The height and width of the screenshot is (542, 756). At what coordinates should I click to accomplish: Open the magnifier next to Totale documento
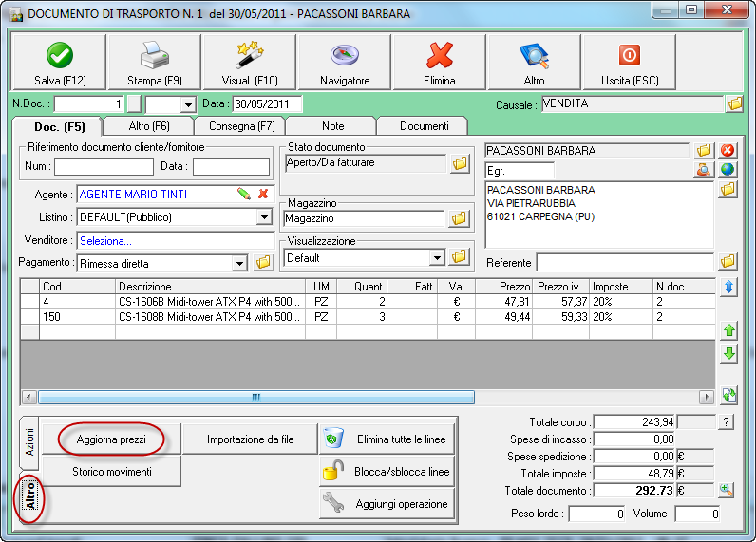tap(727, 490)
